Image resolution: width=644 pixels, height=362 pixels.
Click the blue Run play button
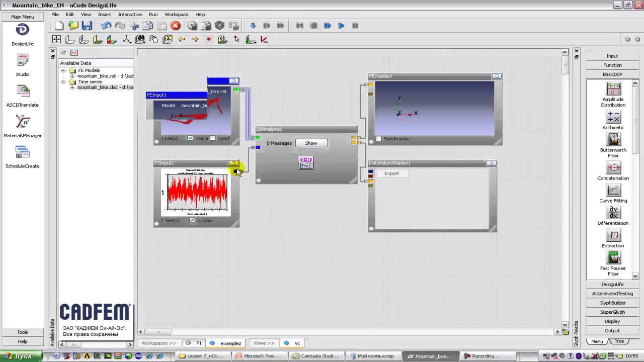[341, 26]
